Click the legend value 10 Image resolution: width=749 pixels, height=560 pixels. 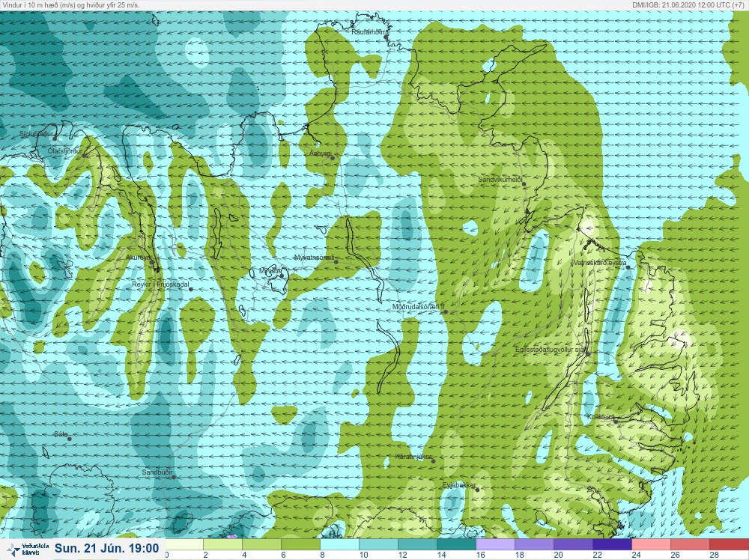pyautogui.click(x=363, y=555)
